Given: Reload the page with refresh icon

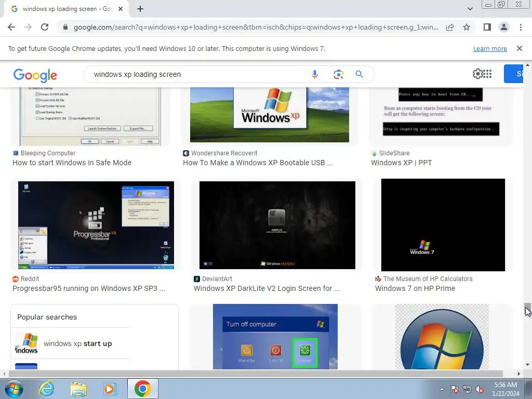Looking at the screenshot, I should [x=45, y=27].
